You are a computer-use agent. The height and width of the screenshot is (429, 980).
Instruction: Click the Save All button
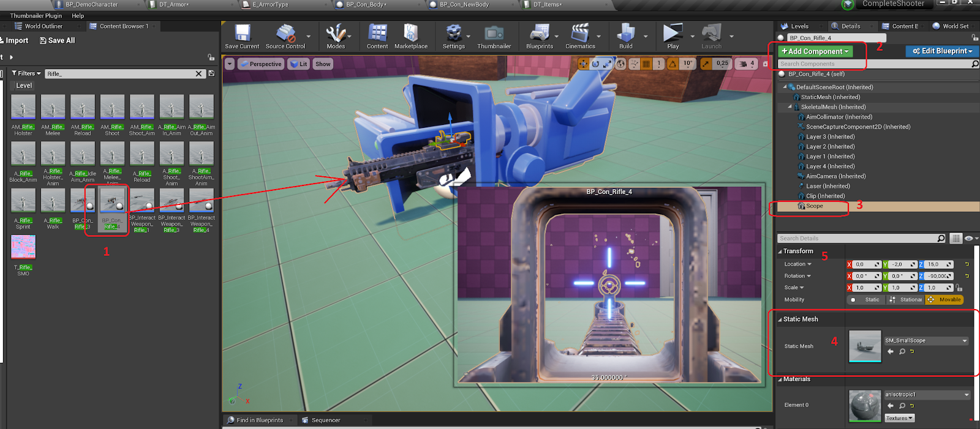57,40
